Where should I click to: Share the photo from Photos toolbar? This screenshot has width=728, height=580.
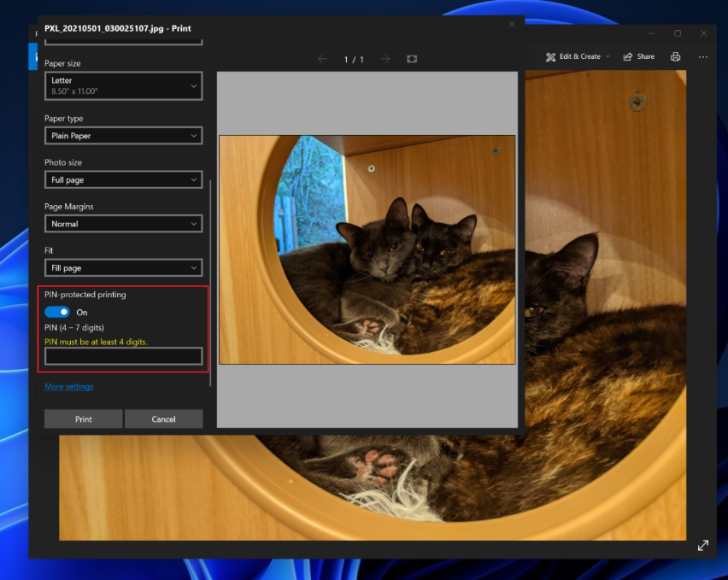click(x=639, y=56)
